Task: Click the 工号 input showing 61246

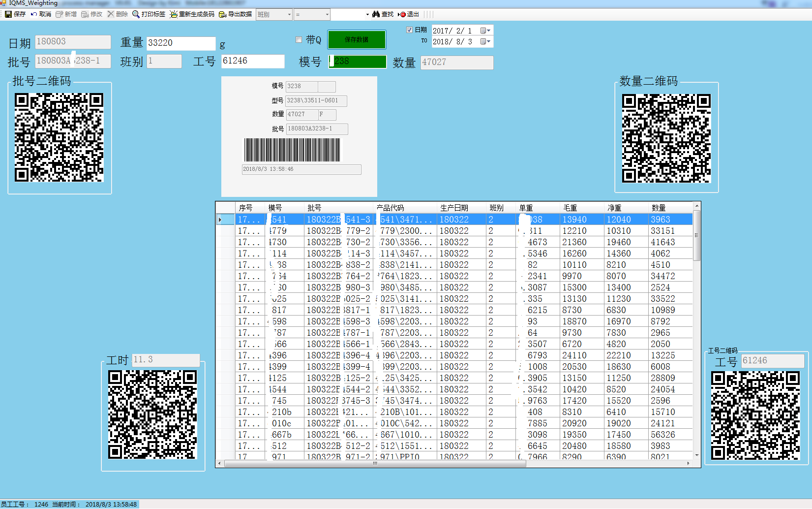Action: pyautogui.click(x=253, y=61)
